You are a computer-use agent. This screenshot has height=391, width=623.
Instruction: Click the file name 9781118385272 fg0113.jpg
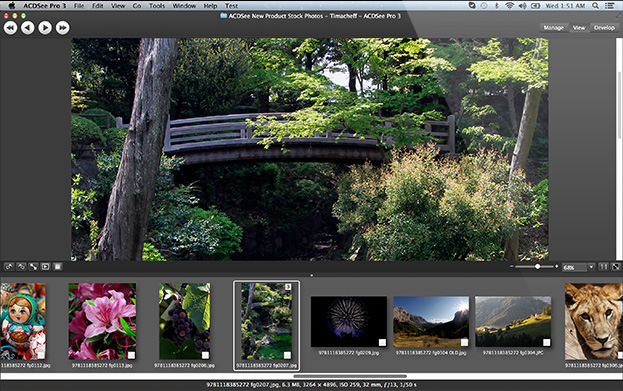[x=102, y=366]
